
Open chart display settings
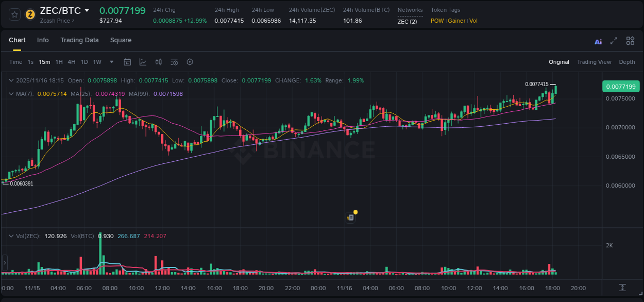coord(189,62)
